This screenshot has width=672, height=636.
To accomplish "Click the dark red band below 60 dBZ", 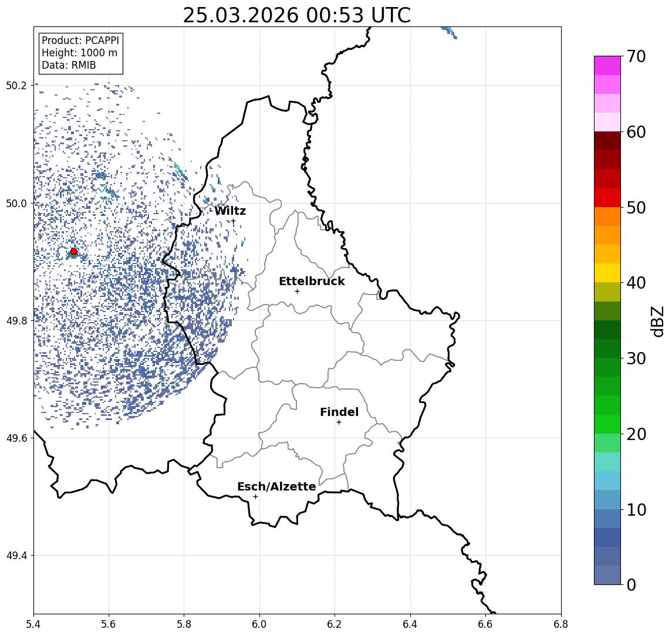I will [607, 141].
